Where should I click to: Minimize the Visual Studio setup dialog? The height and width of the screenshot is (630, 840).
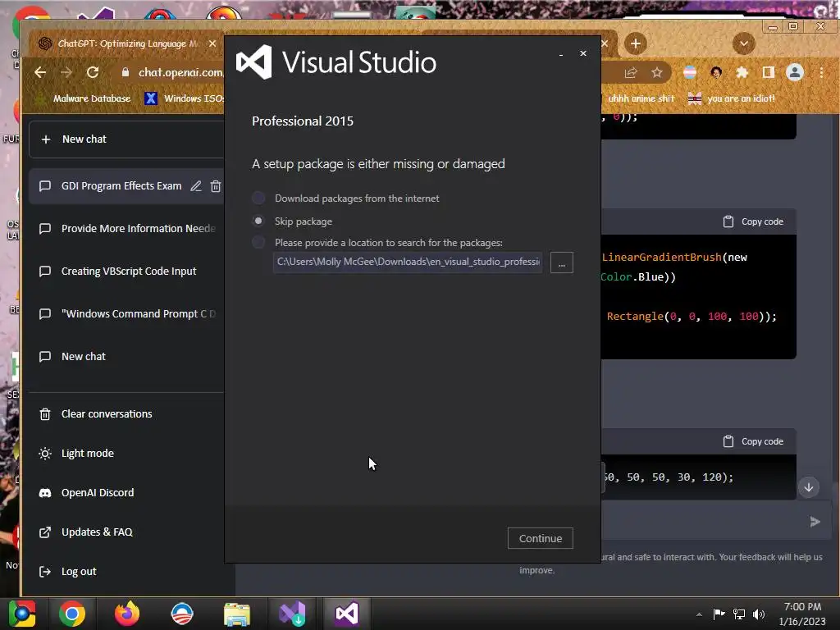click(x=561, y=53)
